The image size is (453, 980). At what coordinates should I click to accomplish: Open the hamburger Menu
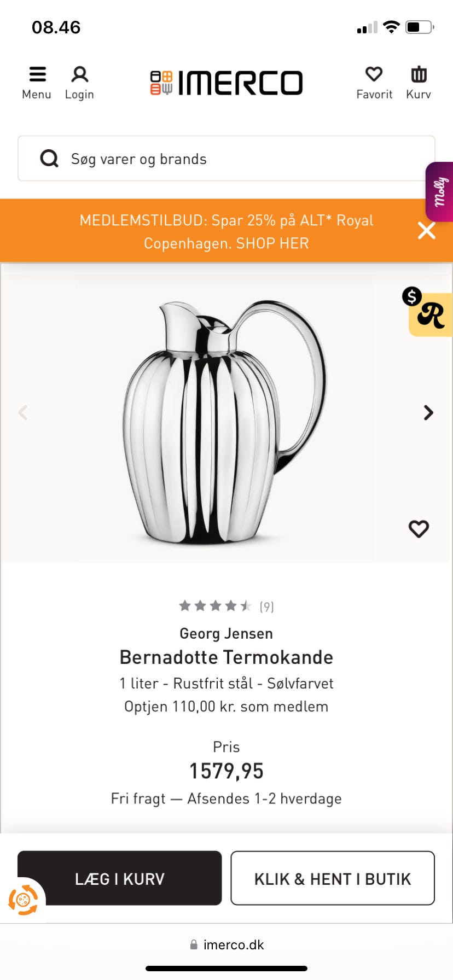(x=37, y=82)
